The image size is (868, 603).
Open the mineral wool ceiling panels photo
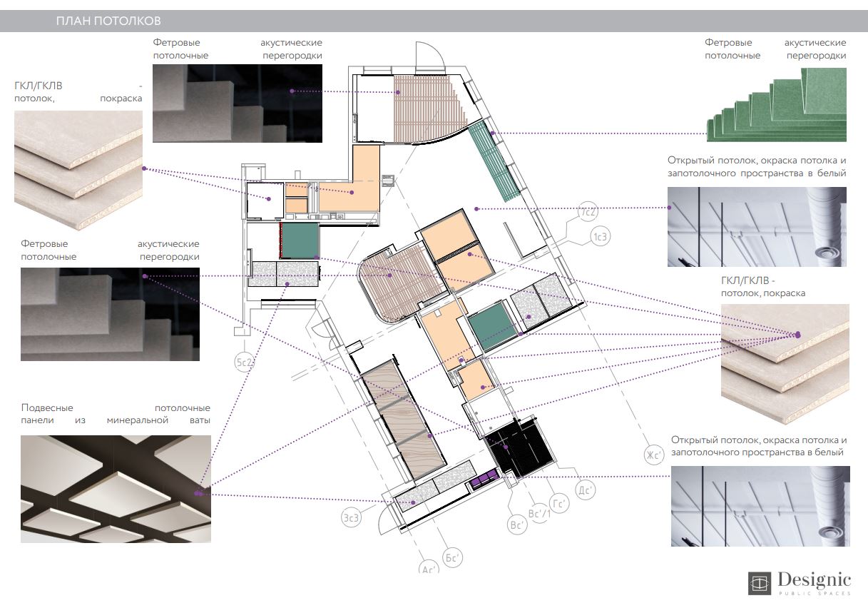tap(116, 489)
